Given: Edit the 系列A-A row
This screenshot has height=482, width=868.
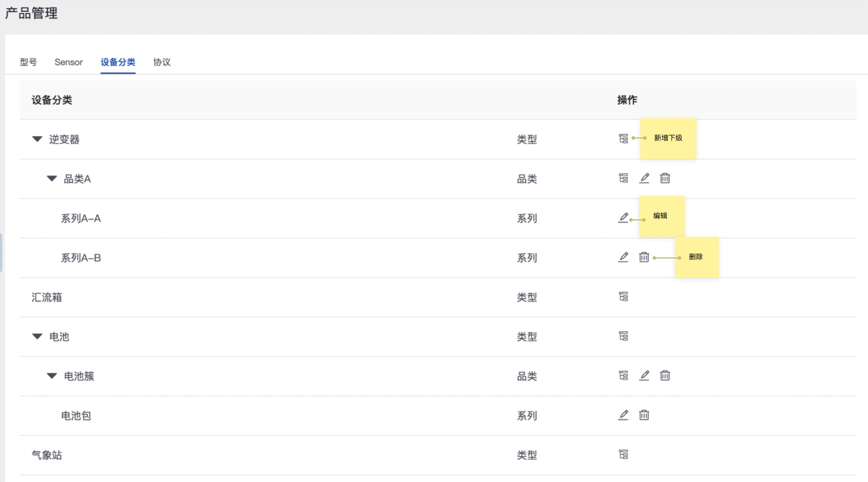Looking at the screenshot, I should coord(623,218).
